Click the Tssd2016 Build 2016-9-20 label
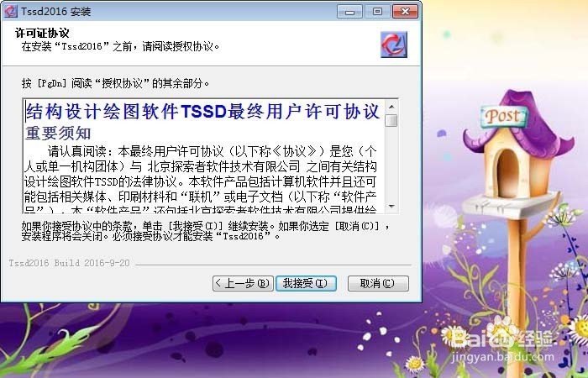 pyautogui.click(x=69, y=263)
